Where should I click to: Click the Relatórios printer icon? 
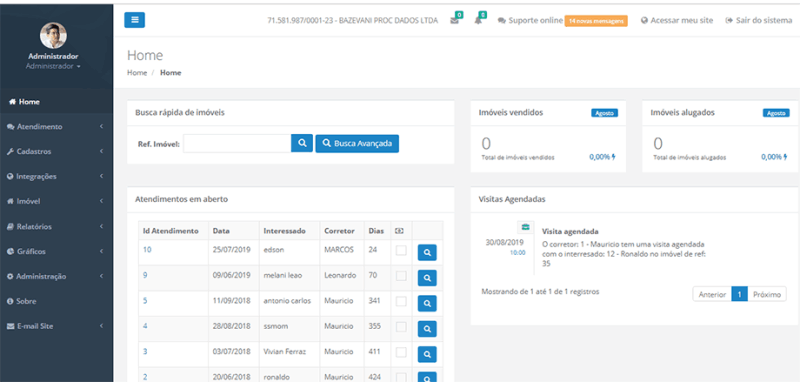pos(10,226)
